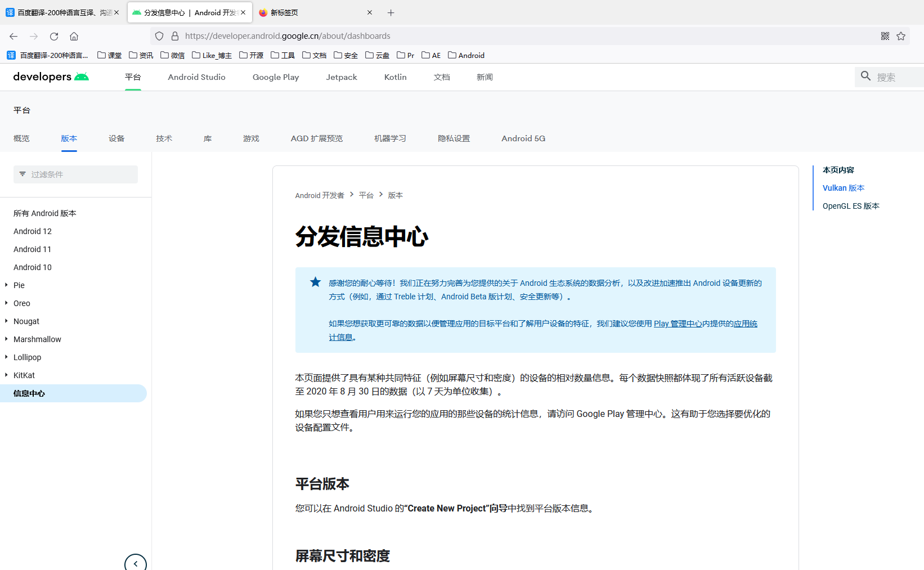Click 平台 breadcrumb link

click(366, 195)
